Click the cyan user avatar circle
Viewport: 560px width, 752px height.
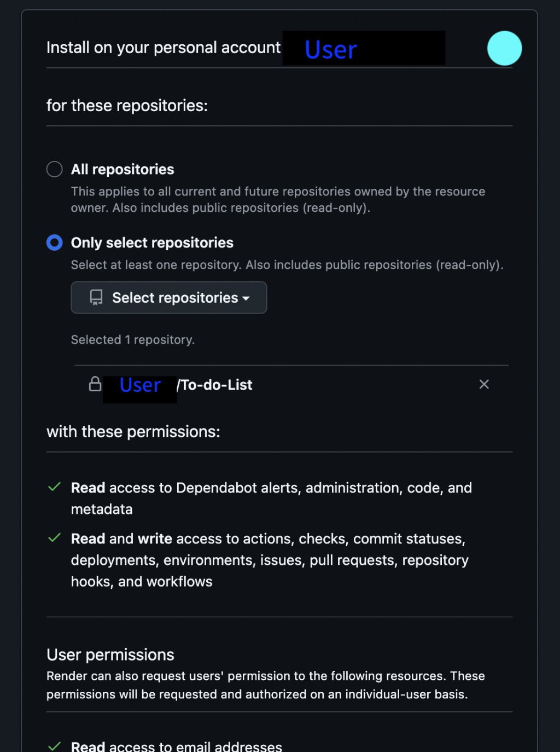504,48
